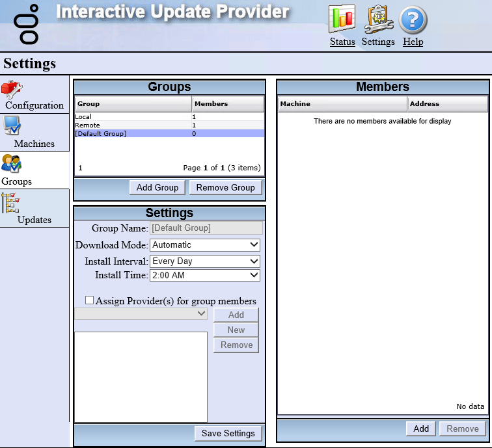Image resolution: width=492 pixels, height=448 pixels.
Task: Click the Default Group member count 0
Action: [194, 133]
